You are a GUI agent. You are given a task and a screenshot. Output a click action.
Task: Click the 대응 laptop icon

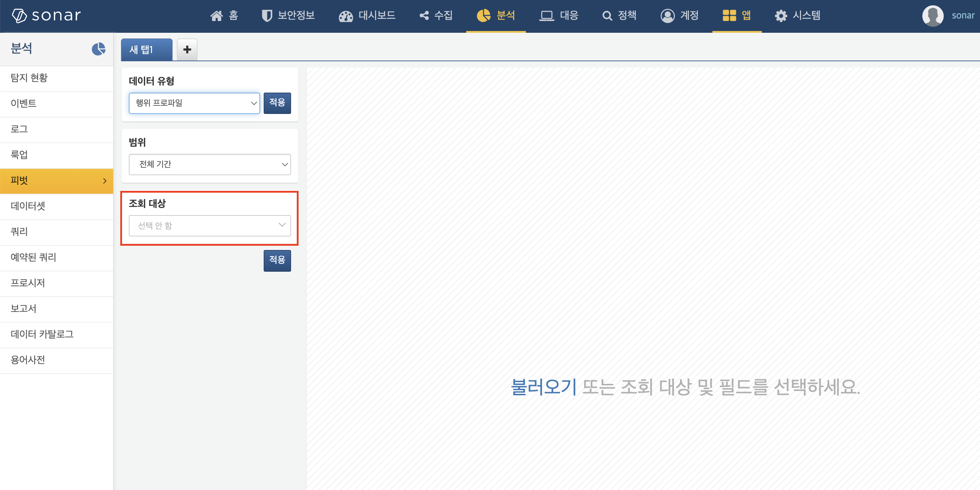click(x=547, y=16)
